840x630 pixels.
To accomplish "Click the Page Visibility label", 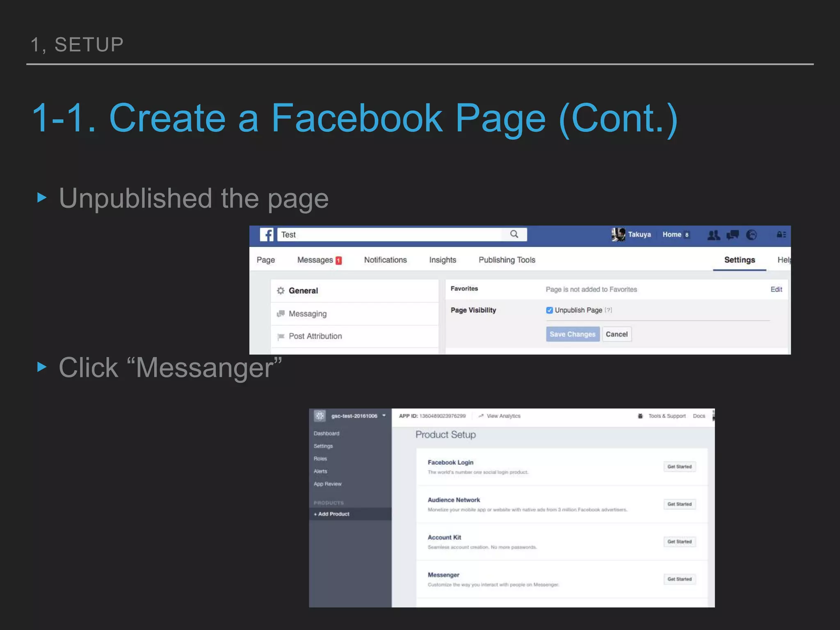I will pos(473,310).
